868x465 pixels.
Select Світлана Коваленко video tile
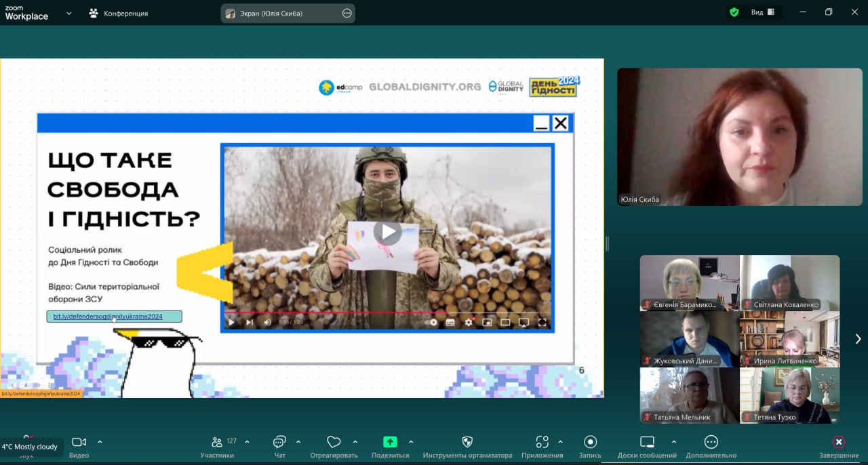pos(790,283)
